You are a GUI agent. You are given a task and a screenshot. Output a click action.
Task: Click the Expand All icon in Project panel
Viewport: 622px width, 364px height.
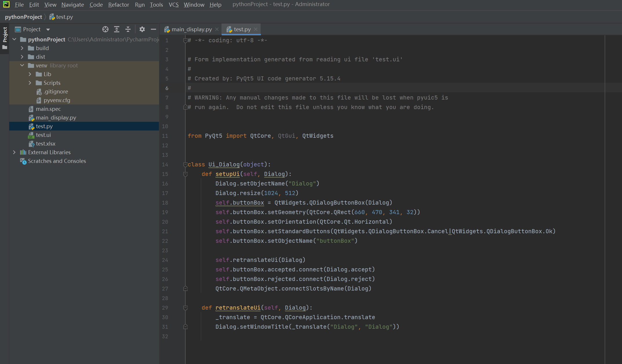[117, 29]
